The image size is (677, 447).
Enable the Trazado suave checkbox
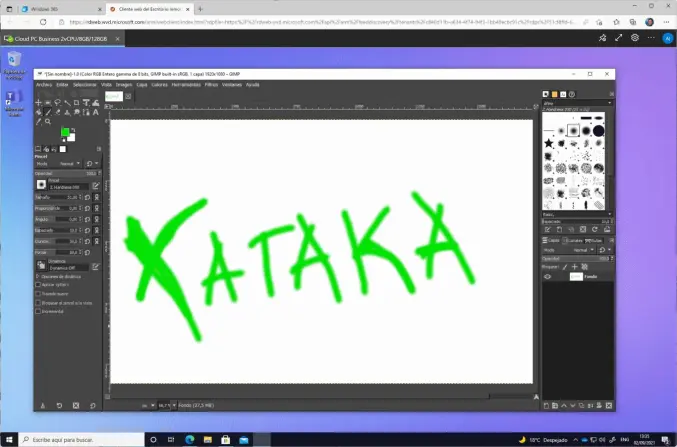tap(38, 294)
